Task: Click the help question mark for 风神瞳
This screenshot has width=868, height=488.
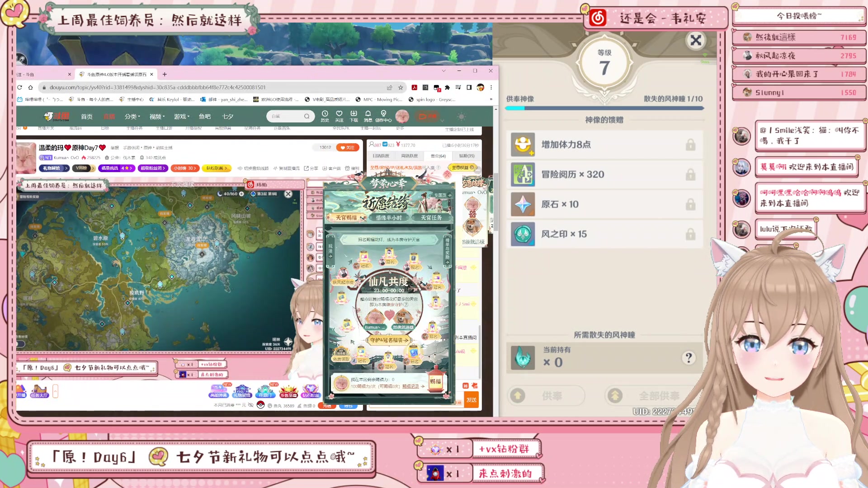Action: pyautogui.click(x=688, y=358)
